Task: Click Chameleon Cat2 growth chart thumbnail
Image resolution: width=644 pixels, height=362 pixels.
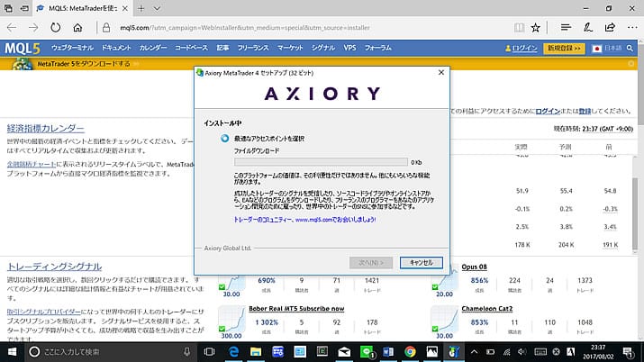Action: (x=444, y=319)
